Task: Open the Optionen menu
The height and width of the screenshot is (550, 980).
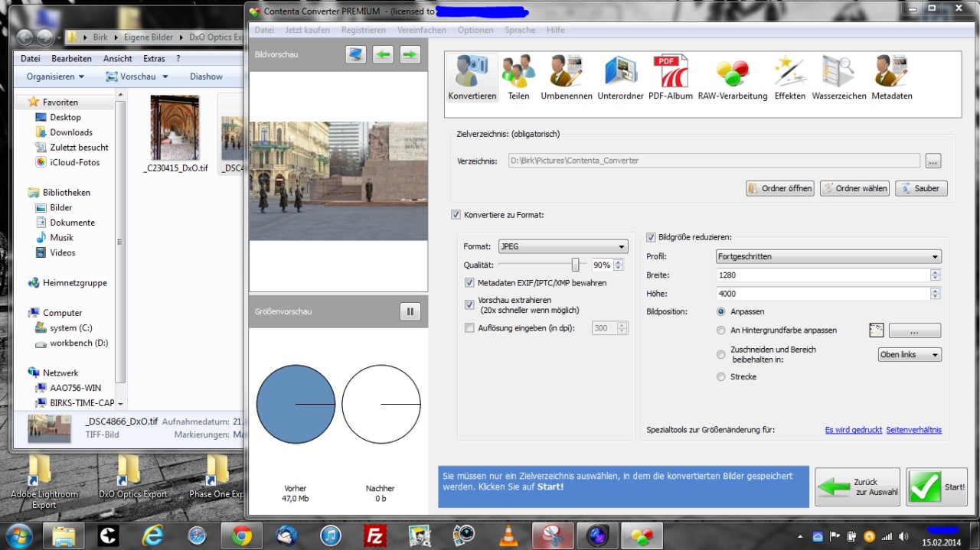Action: (x=475, y=30)
